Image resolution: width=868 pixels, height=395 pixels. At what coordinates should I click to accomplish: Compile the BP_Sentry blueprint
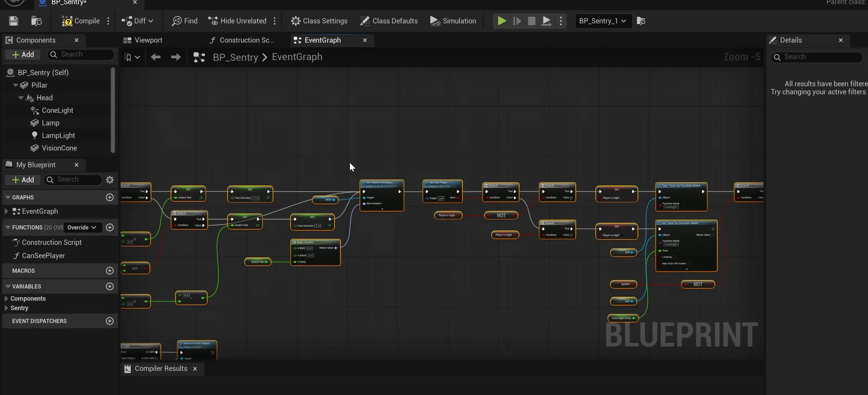pyautogui.click(x=81, y=21)
